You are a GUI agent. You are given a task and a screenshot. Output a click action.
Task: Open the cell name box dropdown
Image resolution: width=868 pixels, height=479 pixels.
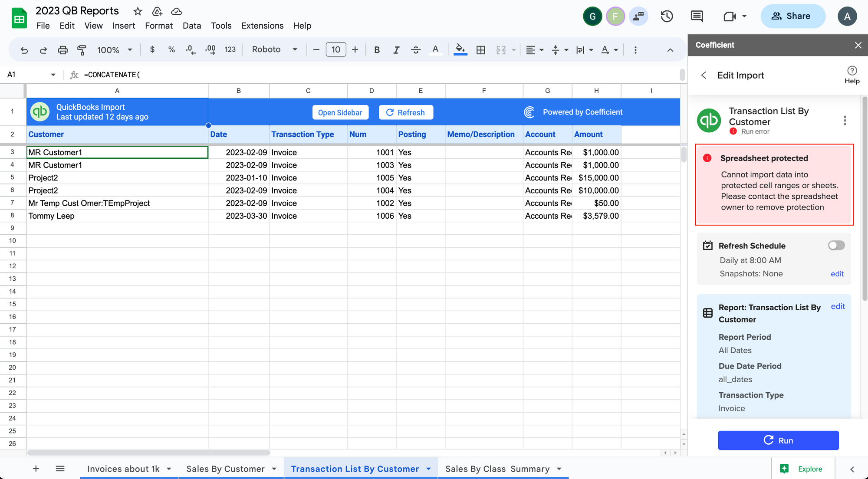point(53,75)
